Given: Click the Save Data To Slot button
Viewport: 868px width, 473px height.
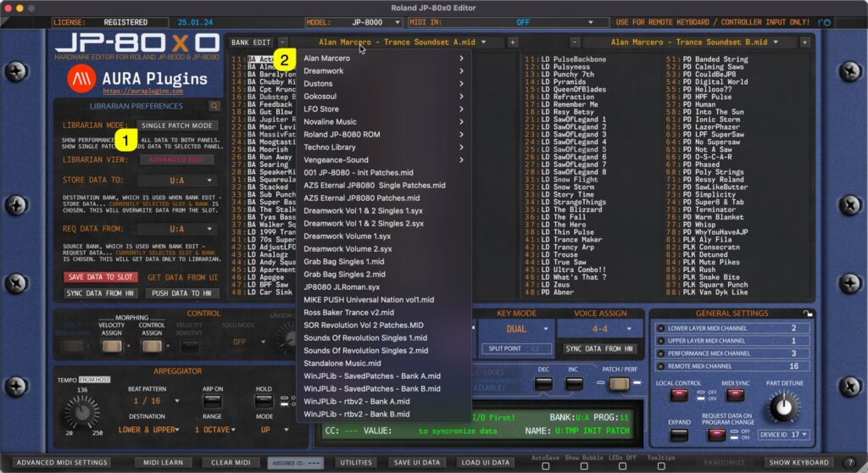Looking at the screenshot, I should (100, 277).
